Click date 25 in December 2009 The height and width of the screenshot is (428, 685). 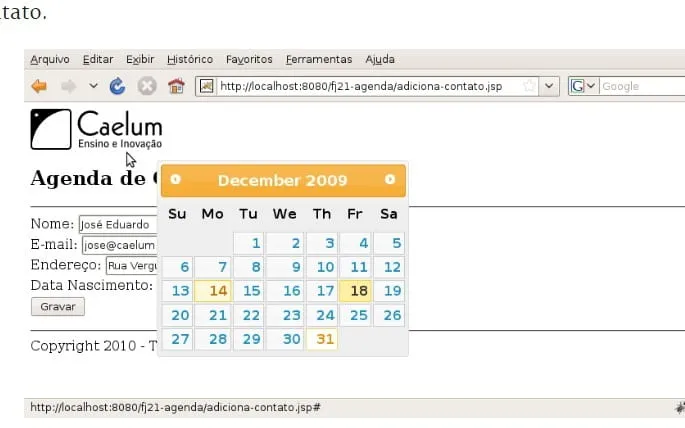click(356, 315)
